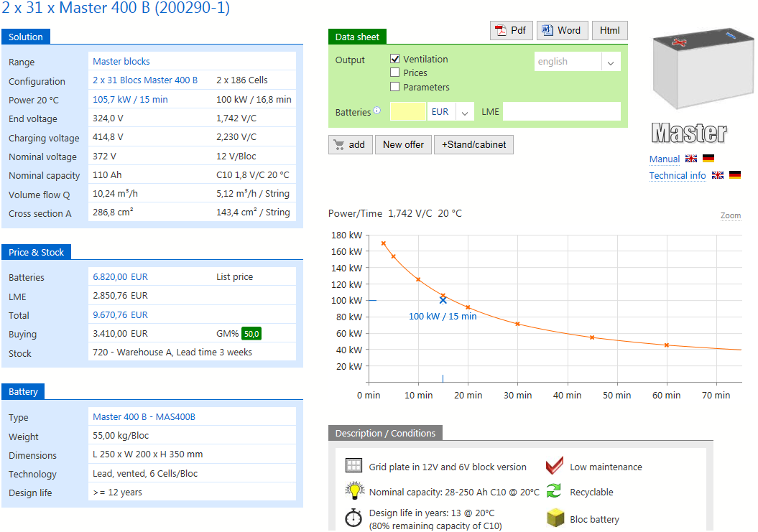Click the New offer button

(x=403, y=144)
